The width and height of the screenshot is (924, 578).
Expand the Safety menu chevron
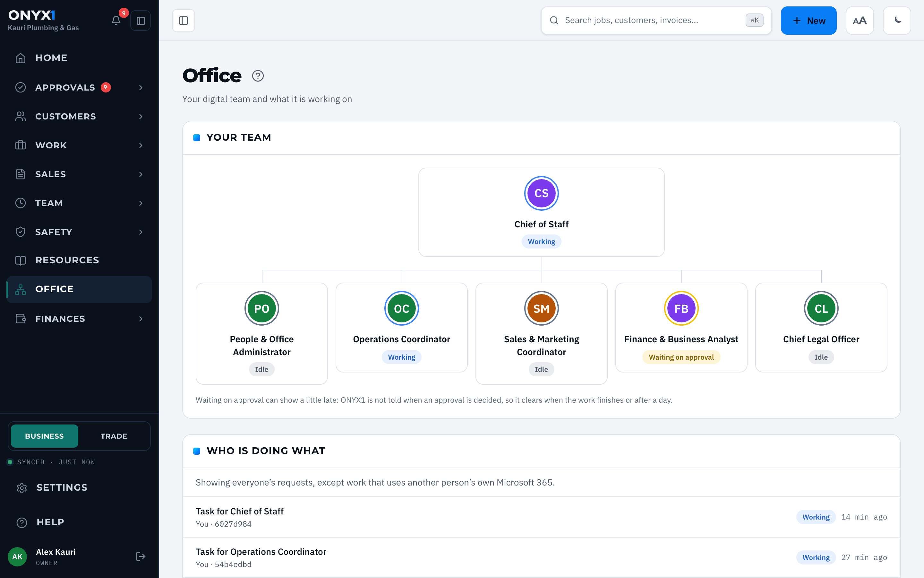point(141,232)
